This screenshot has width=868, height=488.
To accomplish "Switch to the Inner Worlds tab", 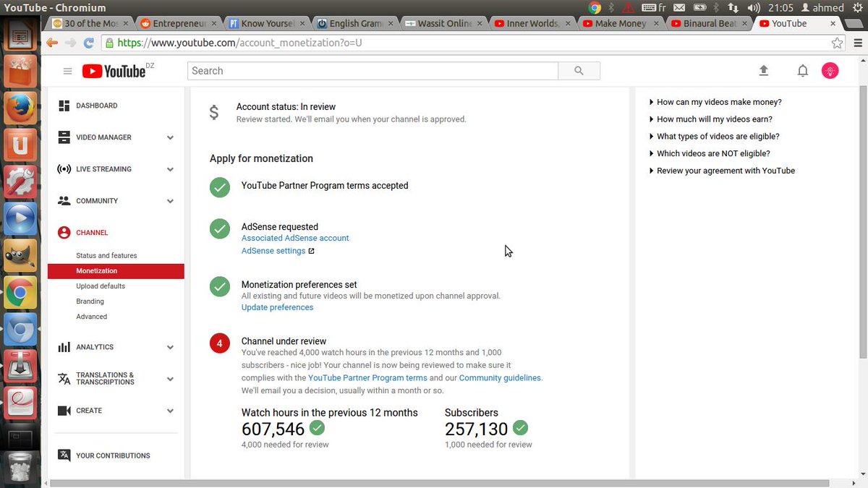I will pyautogui.click(x=533, y=23).
